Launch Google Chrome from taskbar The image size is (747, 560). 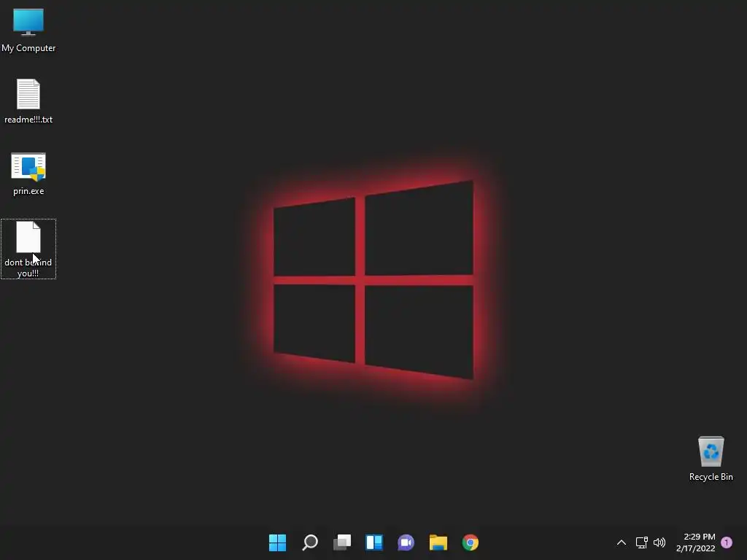coord(471,542)
